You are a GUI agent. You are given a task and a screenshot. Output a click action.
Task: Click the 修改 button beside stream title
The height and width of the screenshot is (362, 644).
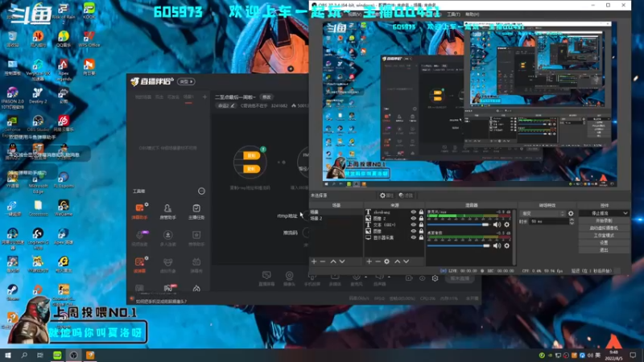267,97
